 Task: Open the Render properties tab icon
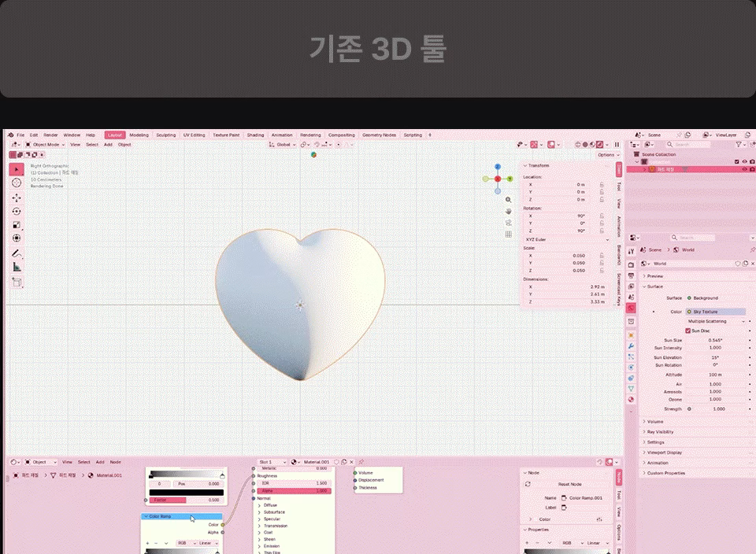point(631,265)
